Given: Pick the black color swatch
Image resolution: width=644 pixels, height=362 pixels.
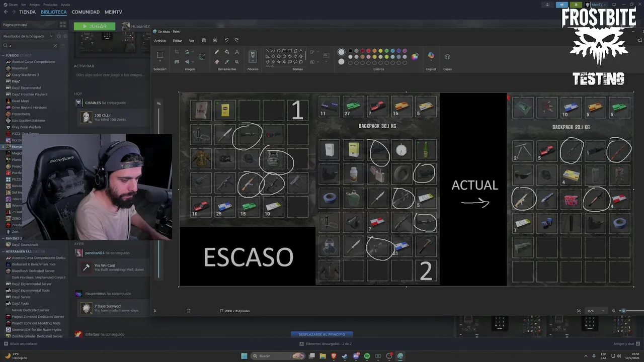Looking at the screenshot, I should (x=350, y=51).
